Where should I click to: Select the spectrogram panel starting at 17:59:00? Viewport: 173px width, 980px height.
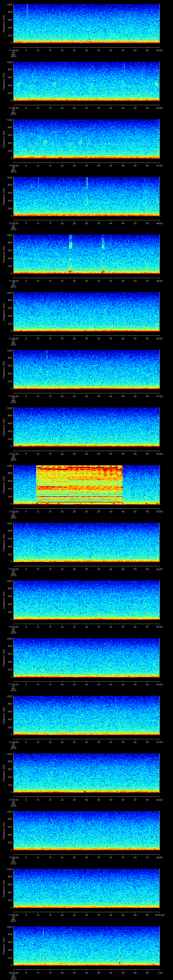click(x=86, y=889)
